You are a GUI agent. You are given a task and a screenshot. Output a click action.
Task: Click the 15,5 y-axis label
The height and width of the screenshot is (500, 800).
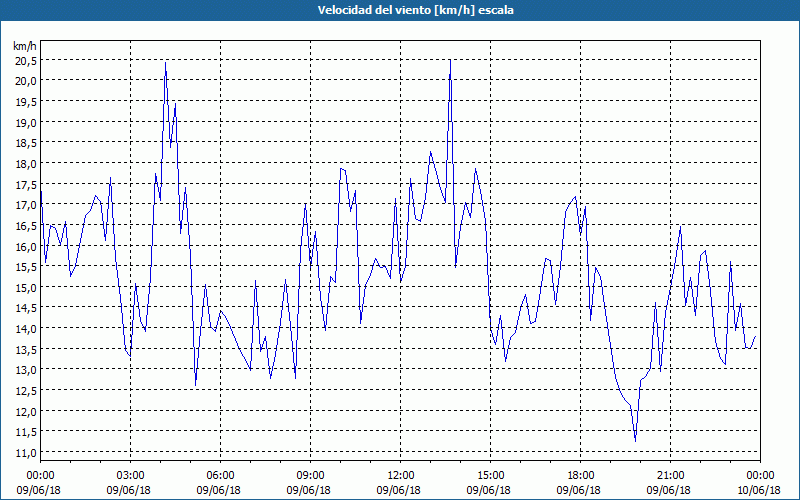point(25,267)
